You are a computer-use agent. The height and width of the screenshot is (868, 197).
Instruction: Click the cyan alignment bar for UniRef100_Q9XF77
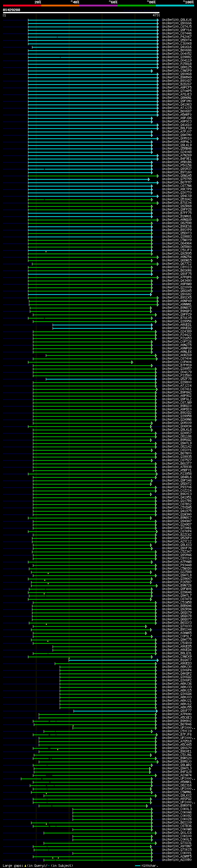coord(115,711)
